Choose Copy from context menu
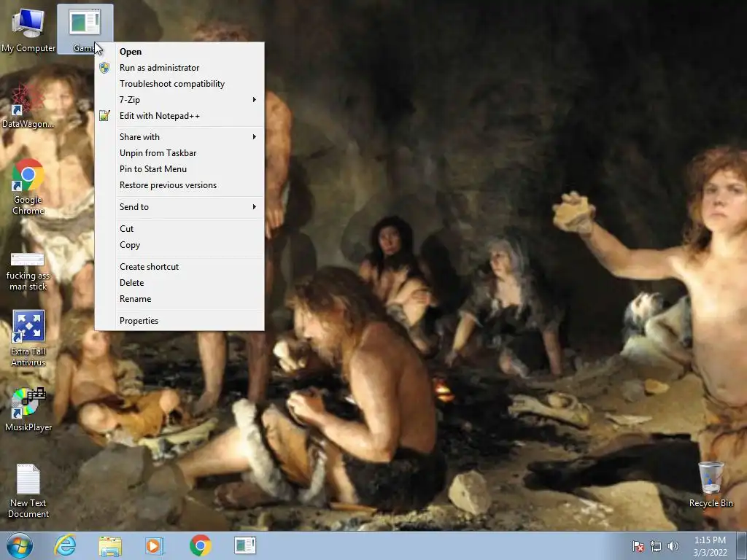 pos(179,245)
